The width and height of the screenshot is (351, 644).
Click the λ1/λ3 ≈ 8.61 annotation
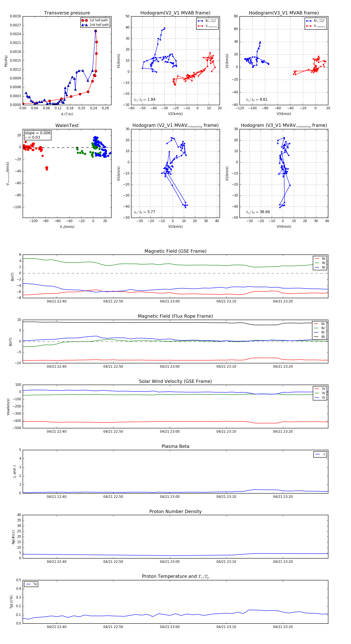[x=257, y=100]
